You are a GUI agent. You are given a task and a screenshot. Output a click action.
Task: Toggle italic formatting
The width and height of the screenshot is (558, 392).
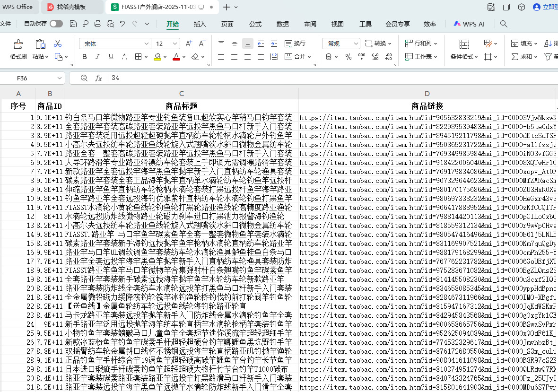coord(98,57)
